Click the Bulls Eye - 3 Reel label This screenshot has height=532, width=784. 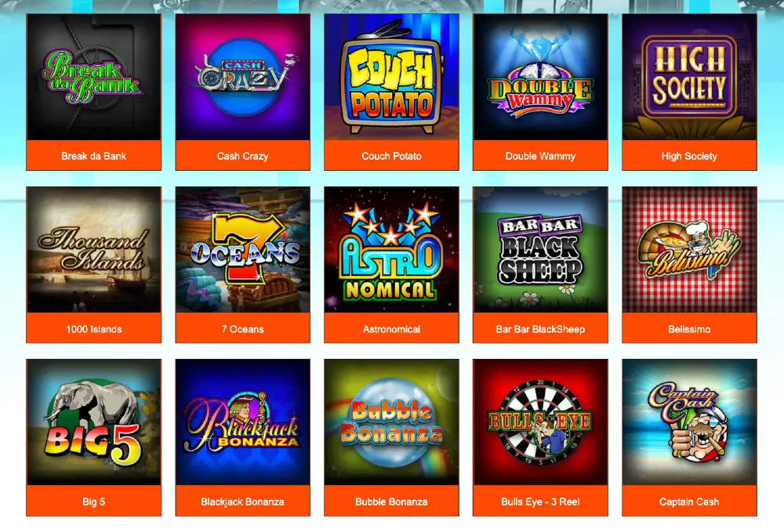click(x=540, y=501)
